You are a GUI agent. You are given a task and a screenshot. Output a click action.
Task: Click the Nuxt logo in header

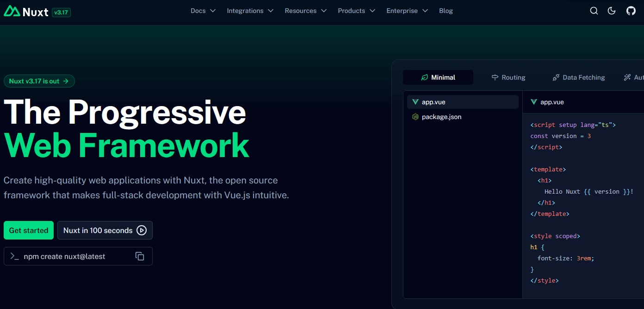point(26,12)
